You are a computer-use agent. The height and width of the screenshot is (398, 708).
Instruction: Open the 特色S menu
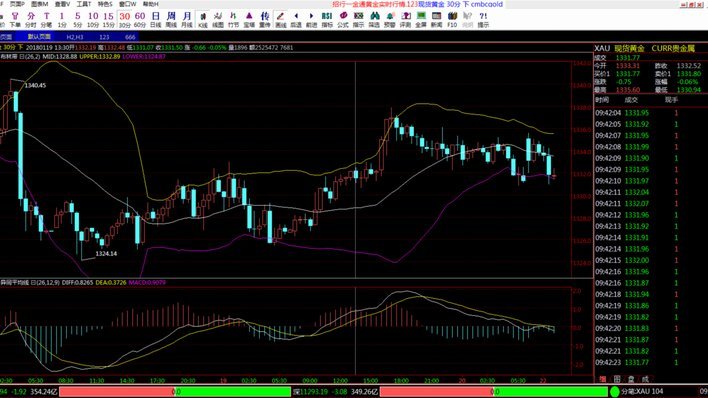105,4
